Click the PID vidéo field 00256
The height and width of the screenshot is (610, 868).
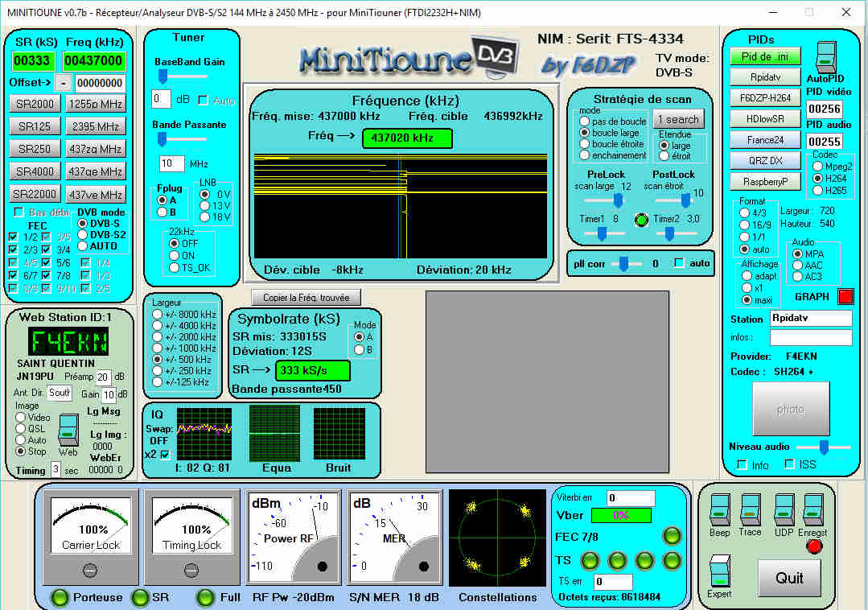click(x=825, y=109)
